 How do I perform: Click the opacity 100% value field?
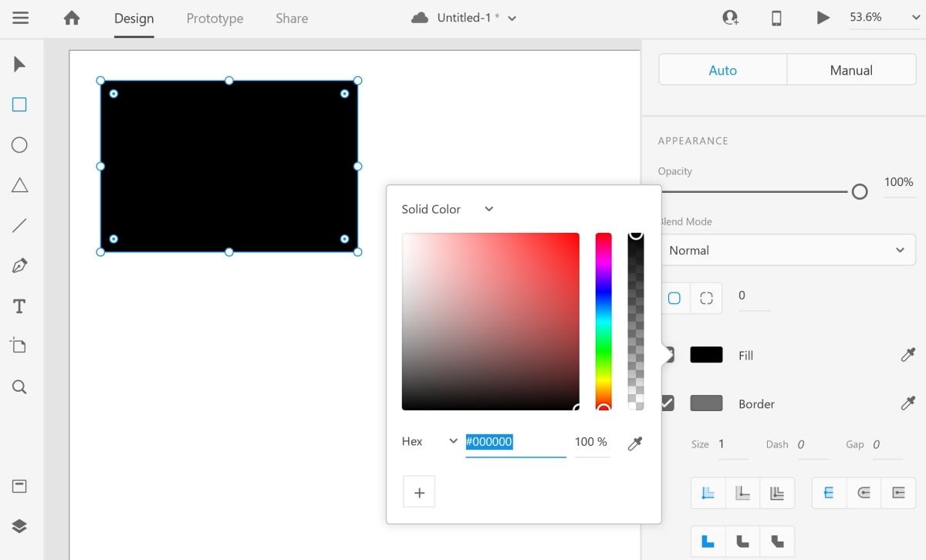[900, 183]
